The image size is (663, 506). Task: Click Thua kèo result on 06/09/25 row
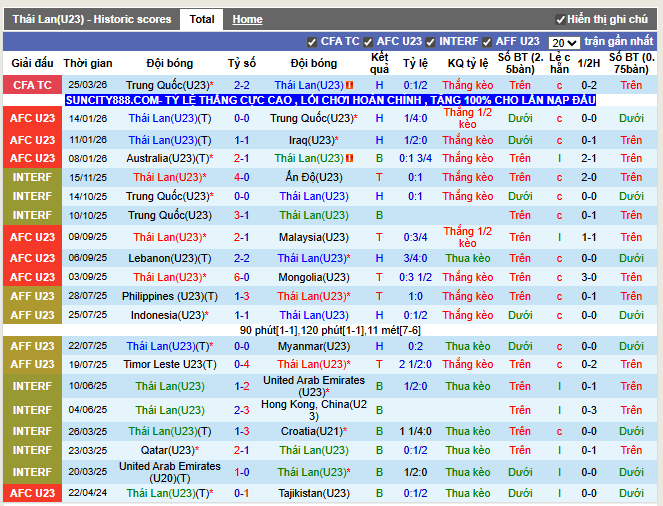[x=468, y=258]
